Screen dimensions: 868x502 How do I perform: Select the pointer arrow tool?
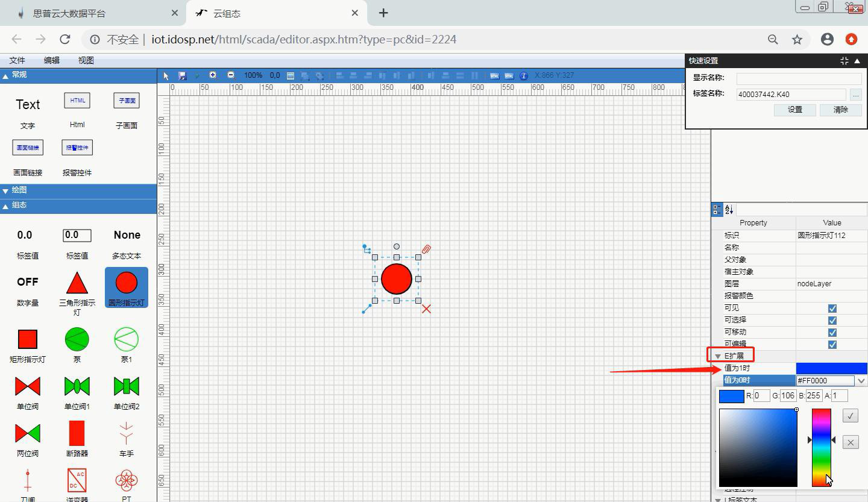(x=166, y=76)
